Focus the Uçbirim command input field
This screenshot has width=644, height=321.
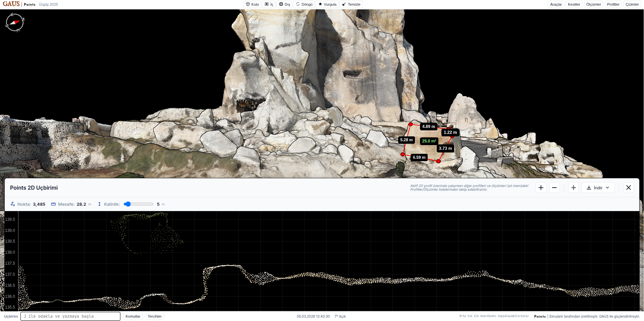70,316
